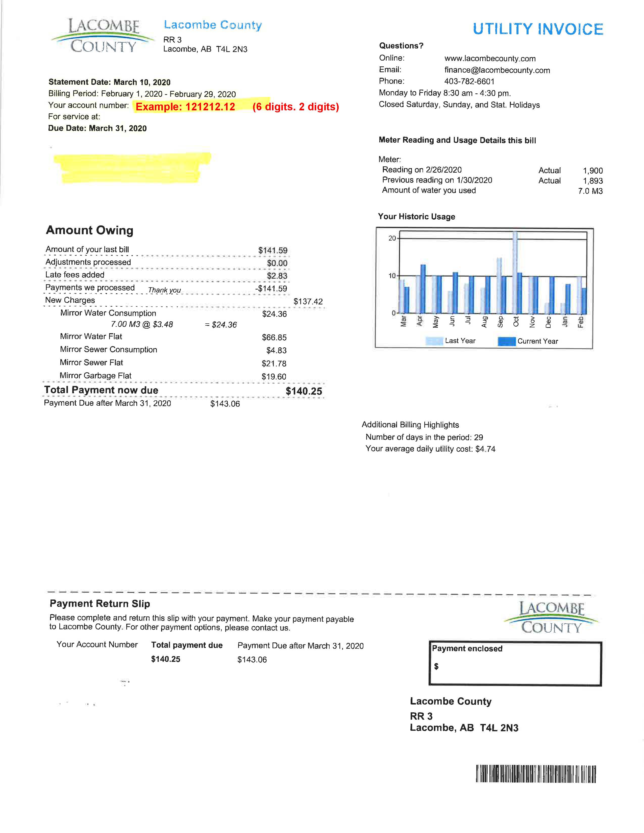The width and height of the screenshot is (644, 833).
Task: Click the light blue Last Year legend swatch
Action: [x=434, y=341]
